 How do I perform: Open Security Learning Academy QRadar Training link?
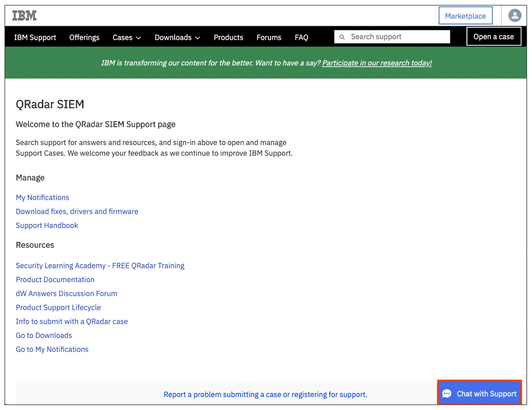point(100,265)
